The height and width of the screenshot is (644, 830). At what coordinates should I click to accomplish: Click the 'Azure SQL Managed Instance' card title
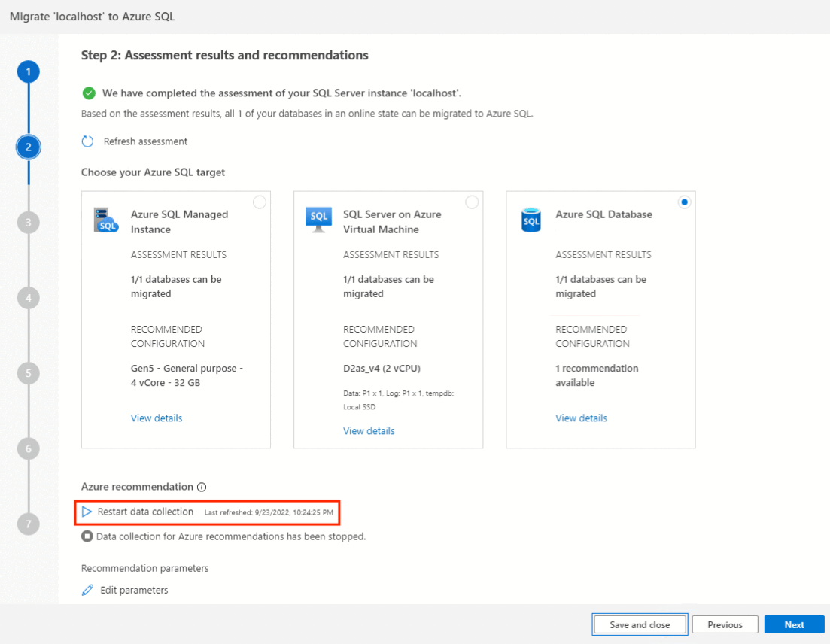[x=179, y=222]
